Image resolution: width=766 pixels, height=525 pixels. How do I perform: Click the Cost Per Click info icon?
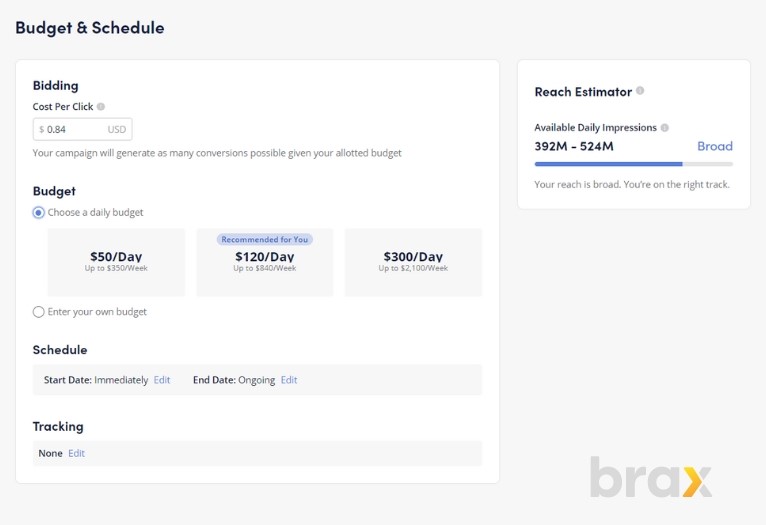point(101,106)
